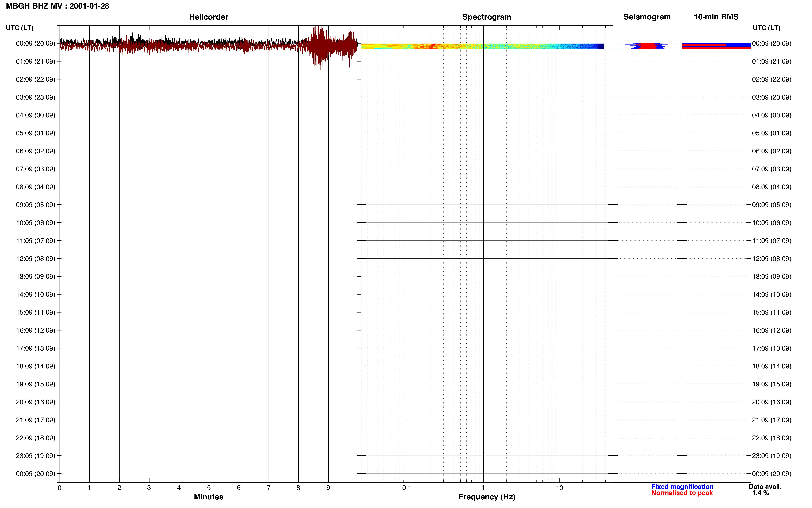This screenshot has height=508, width=812.
Task: Click left time label "14:09 (10:09)"
Action: coord(35,294)
